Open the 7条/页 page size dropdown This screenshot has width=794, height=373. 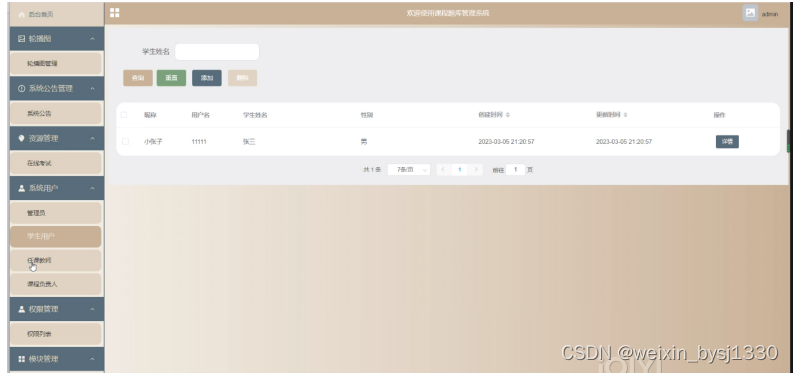tap(409, 170)
